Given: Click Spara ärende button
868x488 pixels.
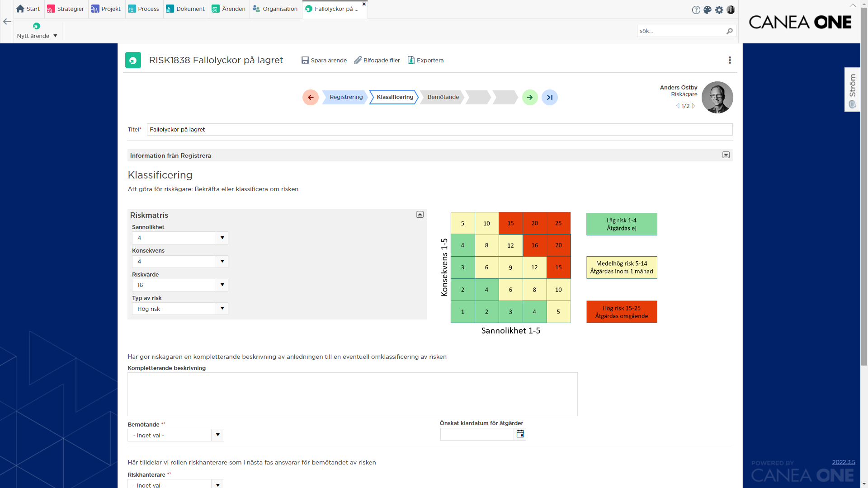Looking at the screenshot, I should [324, 60].
